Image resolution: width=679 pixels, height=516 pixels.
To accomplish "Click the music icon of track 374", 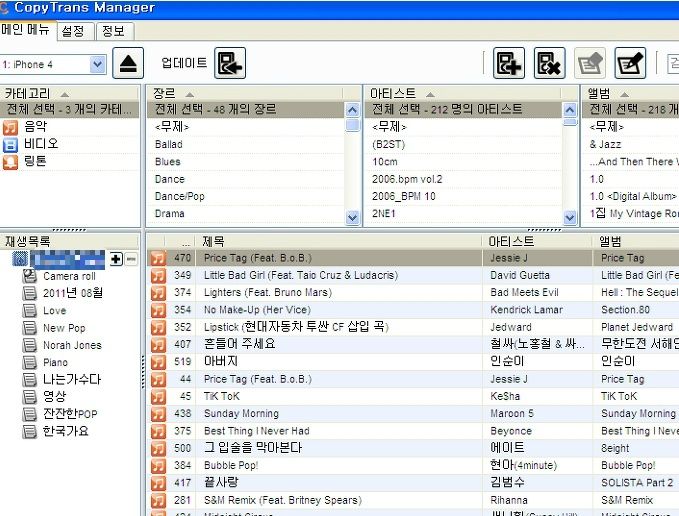I will pyautogui.click(x=158, y=293).
